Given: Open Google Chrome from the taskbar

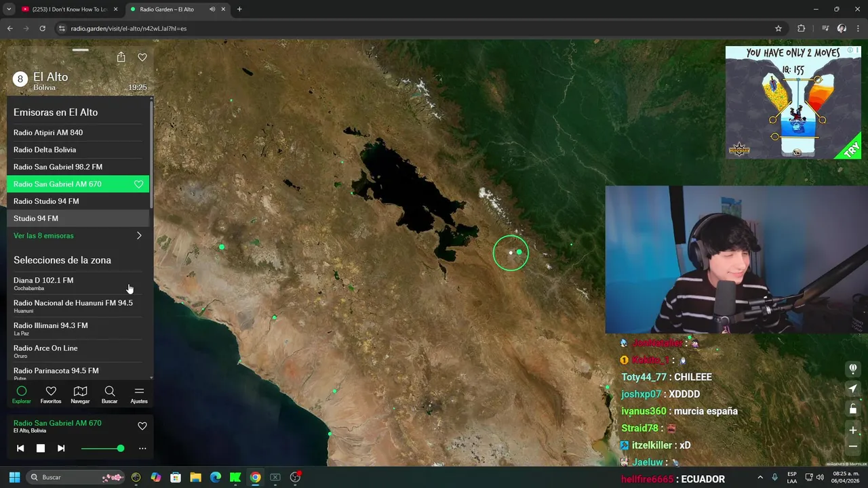Looking at the screenshot, I should pyautogui.click(x=255, y=477).
